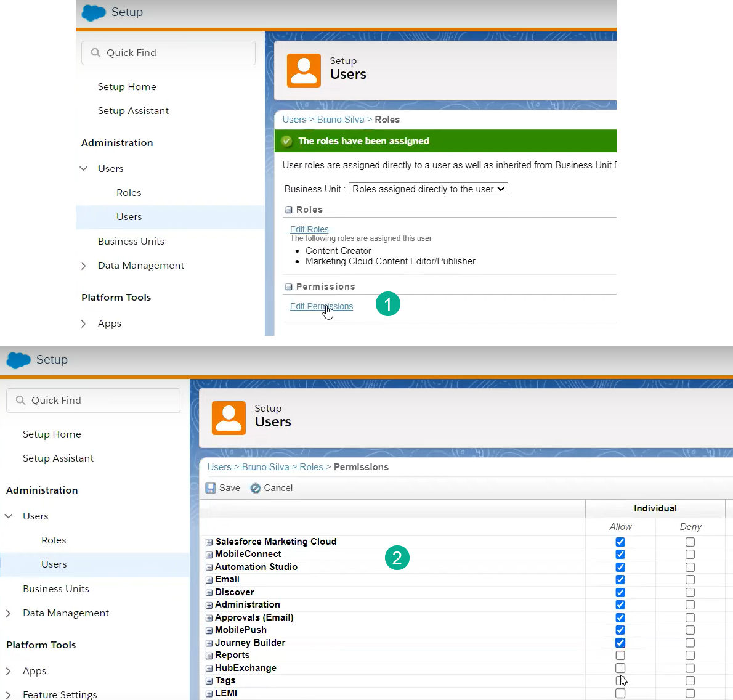Screen dimensions: 733x700
Task: Click the Save disk icon
Action: pos(212,487)
